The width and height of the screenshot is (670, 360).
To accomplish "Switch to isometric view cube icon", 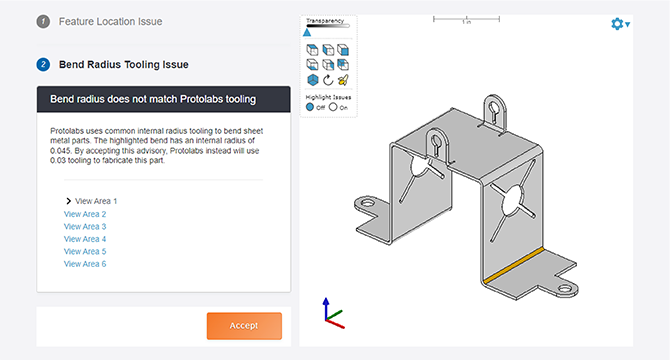I will point(313,80).
